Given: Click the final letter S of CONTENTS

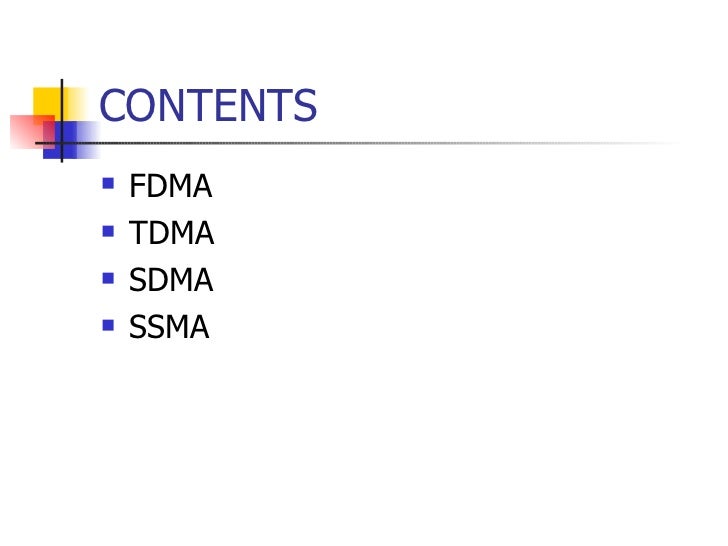Looking at the screenshot, I should (306, 105).
